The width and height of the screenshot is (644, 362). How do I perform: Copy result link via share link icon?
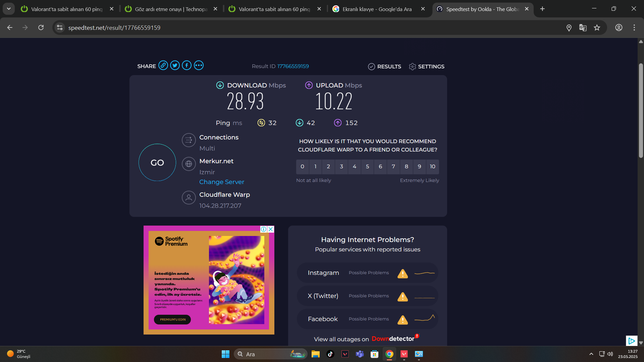163,65
